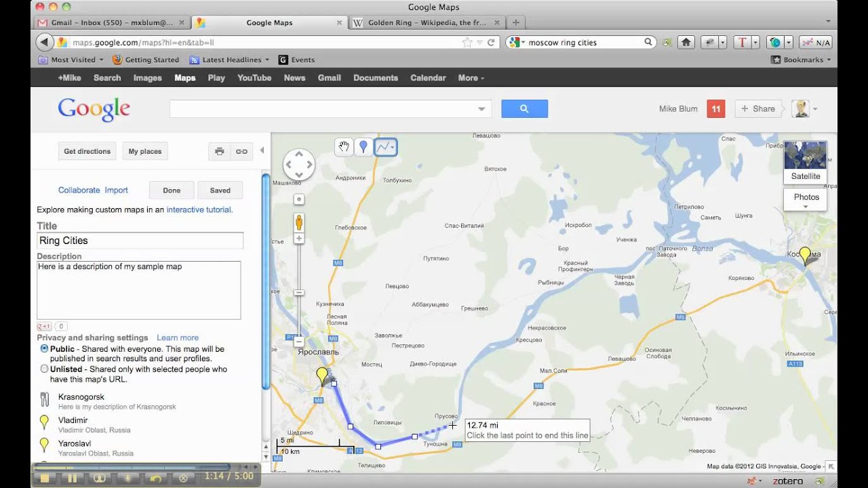Click the recorder webcam icon
This screenshot has width=868, height=488.
coord(99,478)
